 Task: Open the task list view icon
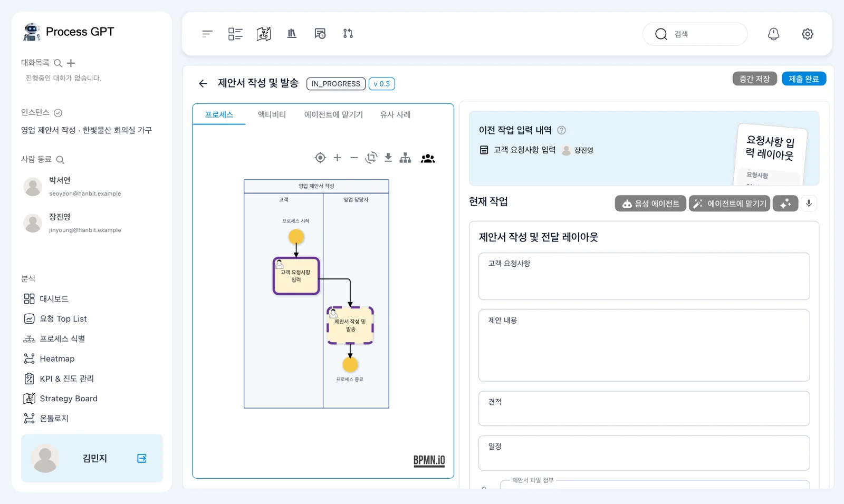(x=235, y=34)
